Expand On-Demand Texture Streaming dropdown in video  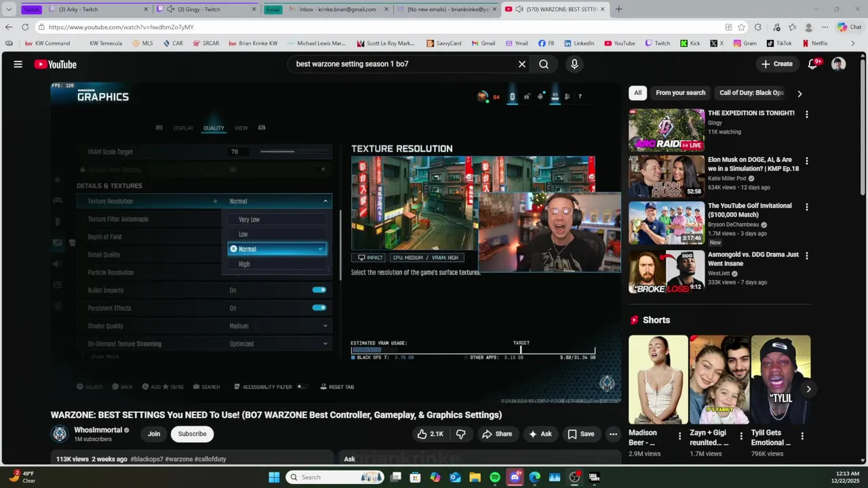pyautogui.click(x=325, y=344)
